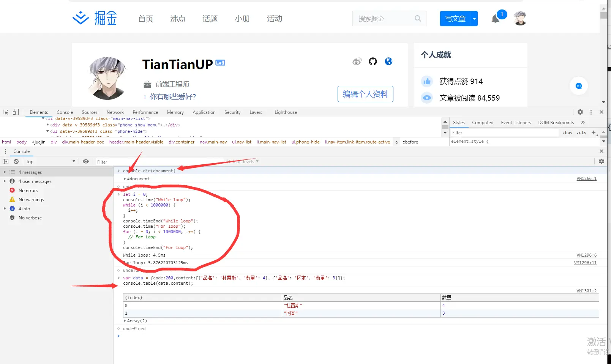Switch to DevTools Console tab
The height and width of the screenshot is (364, 611).
pos(65,112)
